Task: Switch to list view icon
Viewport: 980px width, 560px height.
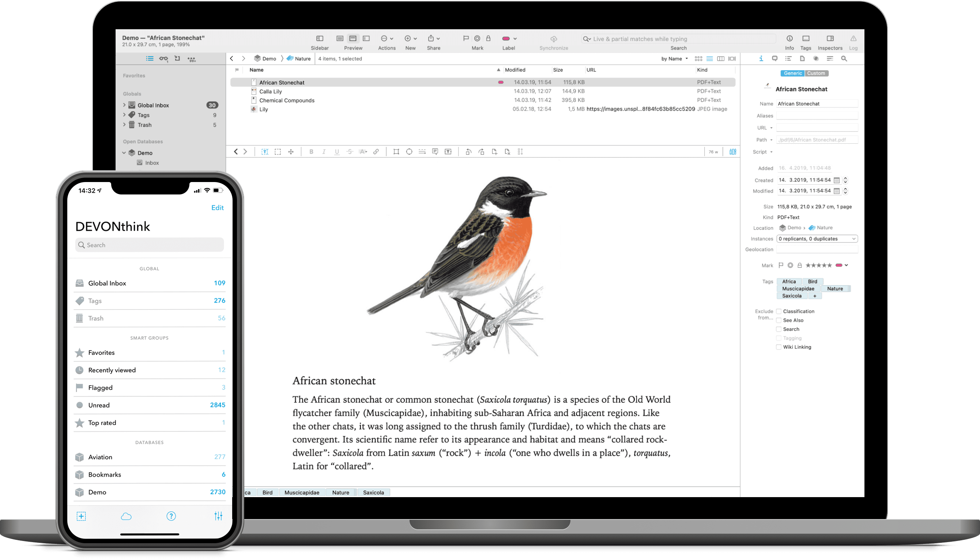Action: (709, 59)
